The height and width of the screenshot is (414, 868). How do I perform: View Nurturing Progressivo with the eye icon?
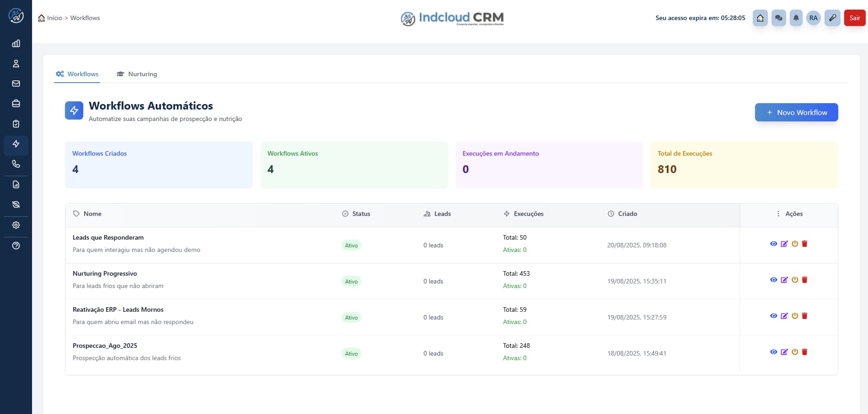[774, 280]
